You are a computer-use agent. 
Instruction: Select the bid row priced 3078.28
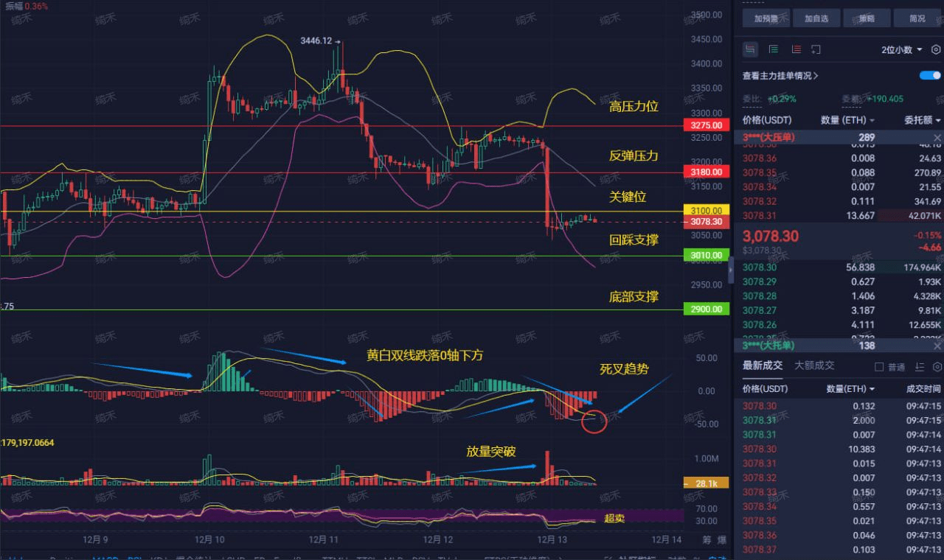click(x=839, y=296)
